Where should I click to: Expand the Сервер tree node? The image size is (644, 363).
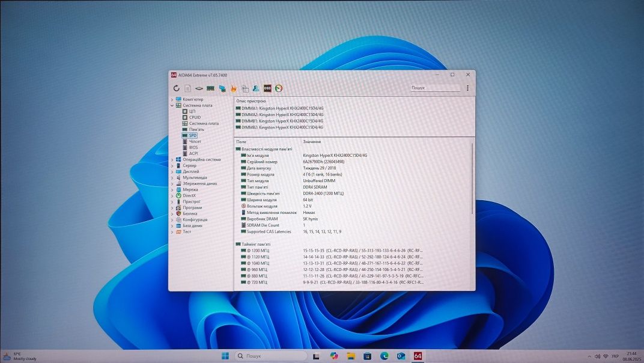(x=172, y=166)
